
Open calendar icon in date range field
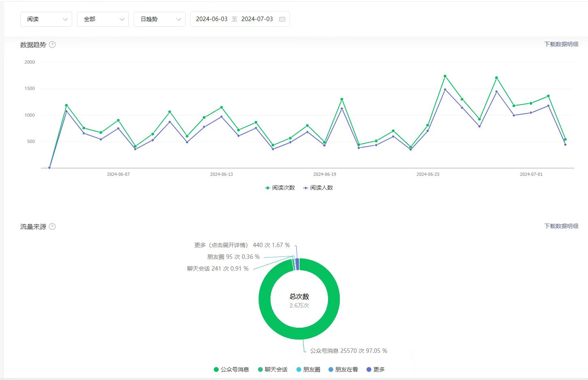click(282, 19)
